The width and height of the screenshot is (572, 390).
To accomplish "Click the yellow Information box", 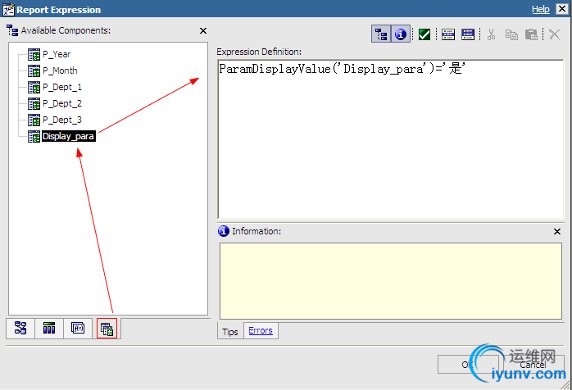I will (x=391, y=281).
